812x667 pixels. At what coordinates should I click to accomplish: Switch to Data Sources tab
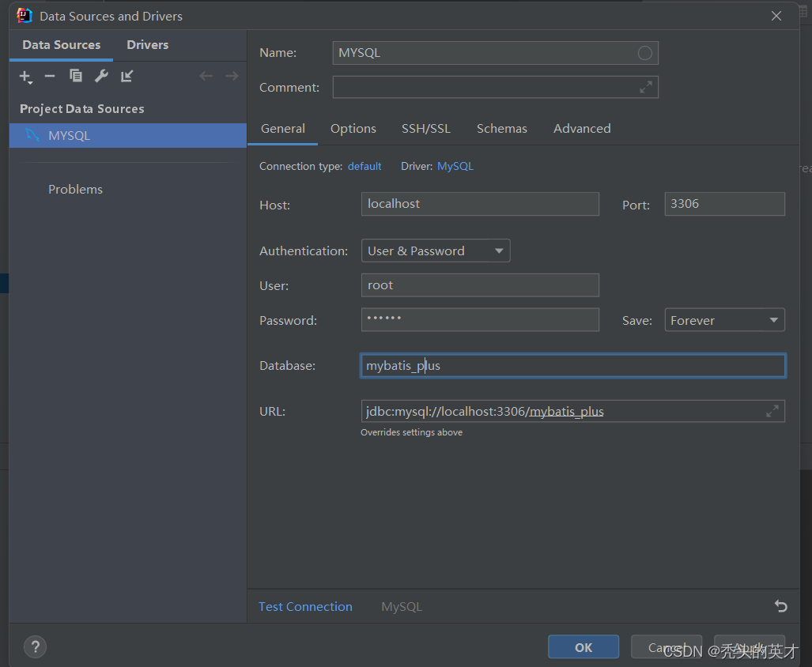coord(61,45)
